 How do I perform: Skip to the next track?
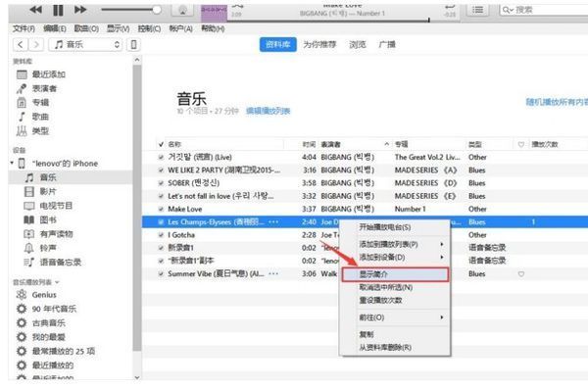pos(80,10)
